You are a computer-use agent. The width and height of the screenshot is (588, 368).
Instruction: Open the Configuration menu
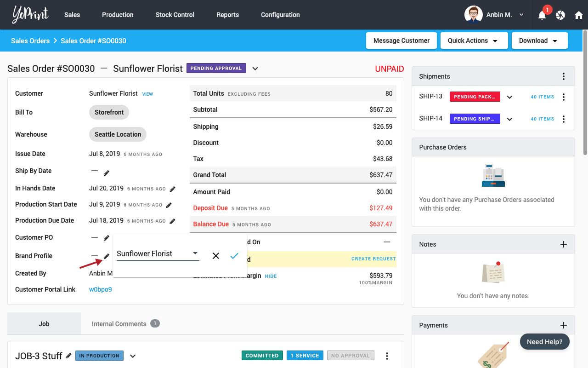pos(280,15)
